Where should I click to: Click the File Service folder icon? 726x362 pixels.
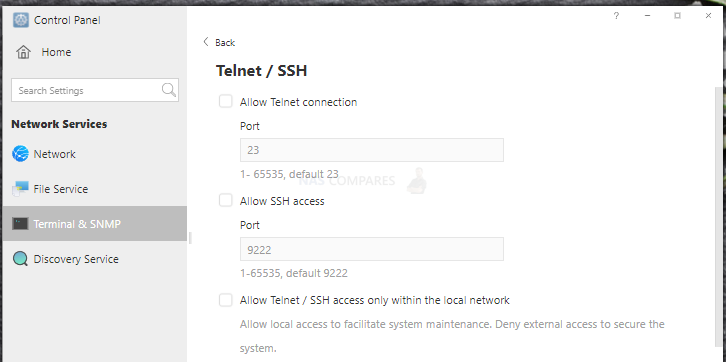click(20, 189)
